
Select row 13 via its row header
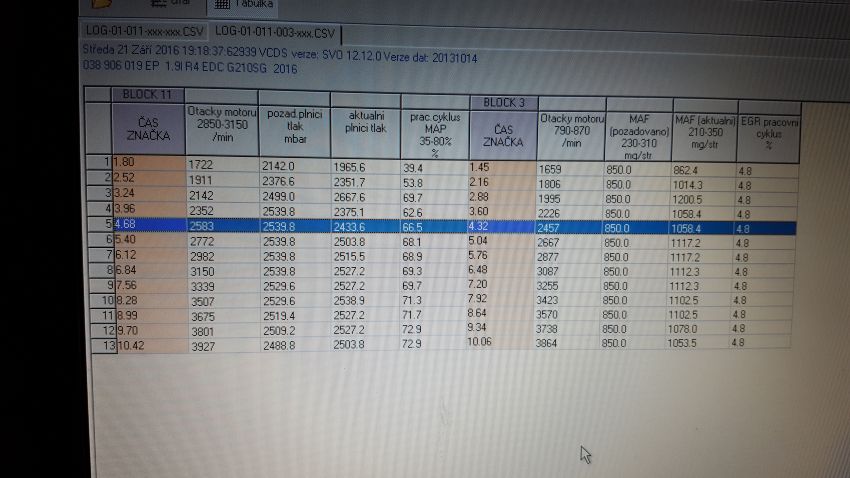click(x=103, y=344)
